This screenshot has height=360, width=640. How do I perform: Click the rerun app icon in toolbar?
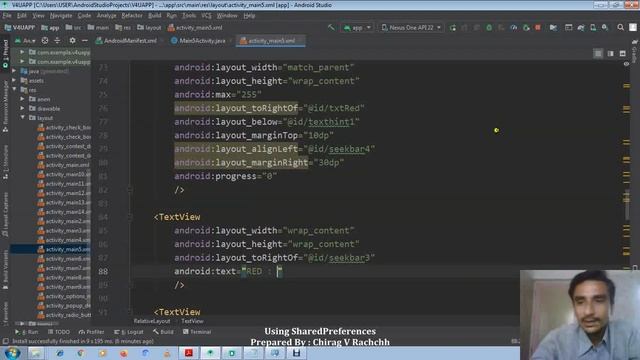point(453,27)
